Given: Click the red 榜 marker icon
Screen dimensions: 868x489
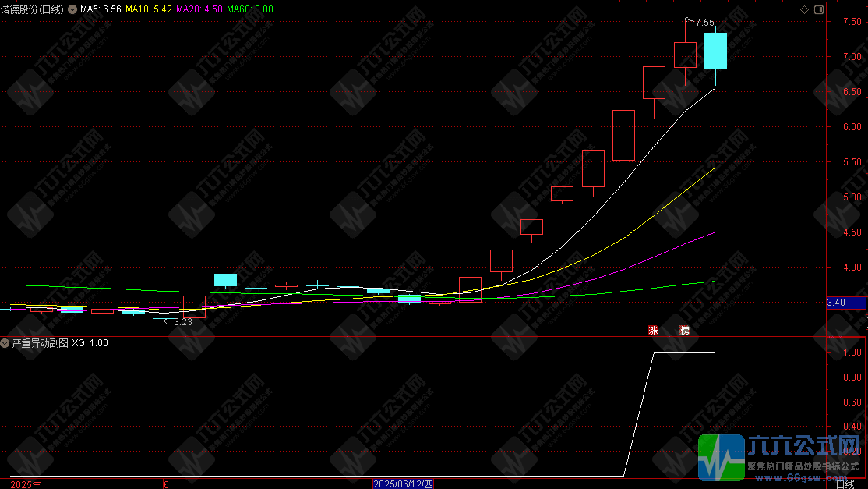Looking at the screenshot, I should coord(684,330).
